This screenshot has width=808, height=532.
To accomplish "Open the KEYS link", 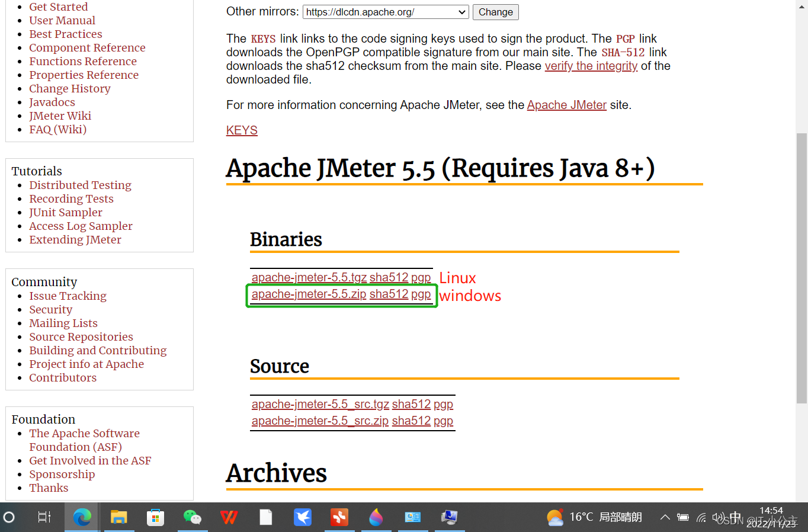I will click(x=242, y=130).
